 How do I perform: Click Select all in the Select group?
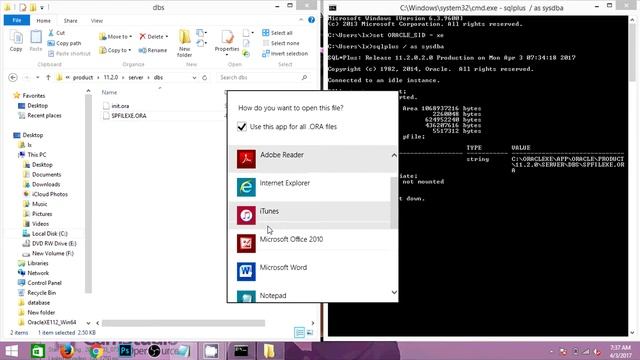277,33
